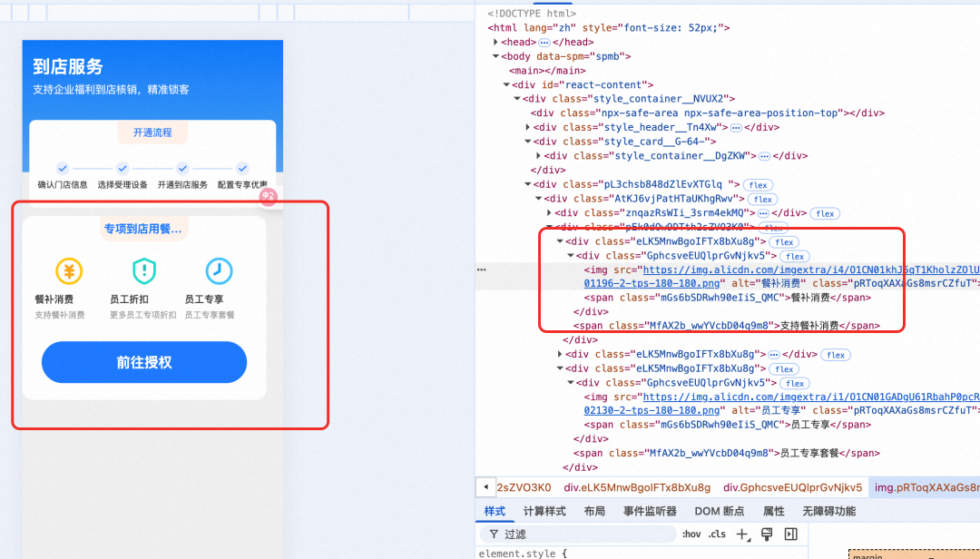Toggle the computed styles sidebar icon
The height and width of the screenshot is (559, 980).
click(x=790, y=534)
